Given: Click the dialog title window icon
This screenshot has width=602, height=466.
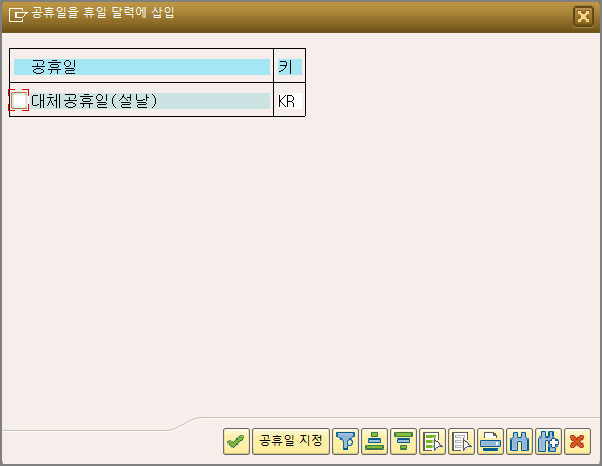Looking at the screenshot, I should pos(18,15).
